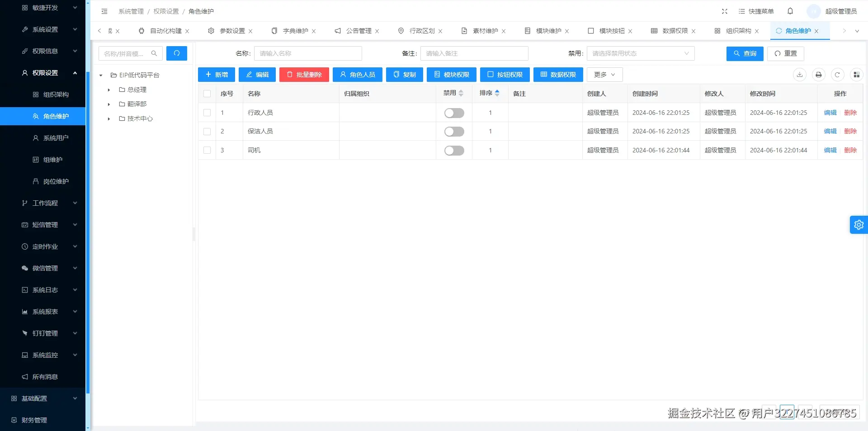Image resolution: width=868 pixels, height=431 pixels.
Task: Open 组织架构 in the sidebar
Action: pyautogui.click(x=43, y=95)
